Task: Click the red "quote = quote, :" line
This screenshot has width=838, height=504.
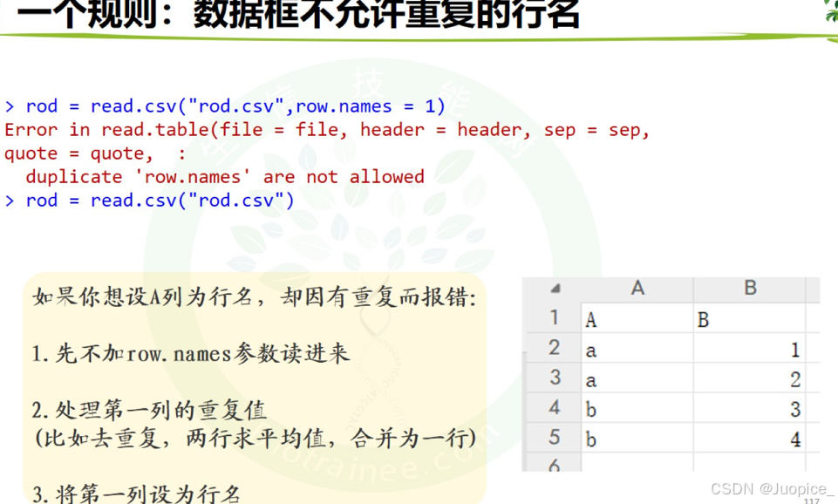Action: point(95,154)
